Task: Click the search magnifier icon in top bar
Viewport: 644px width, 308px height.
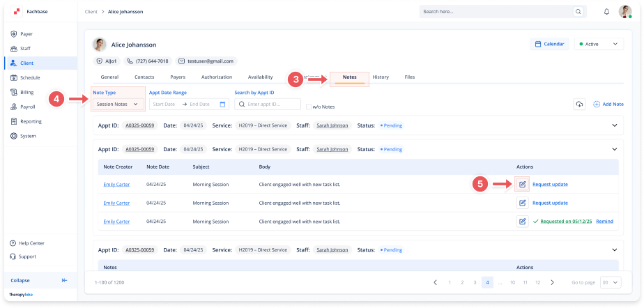Action: coord(578,12)
